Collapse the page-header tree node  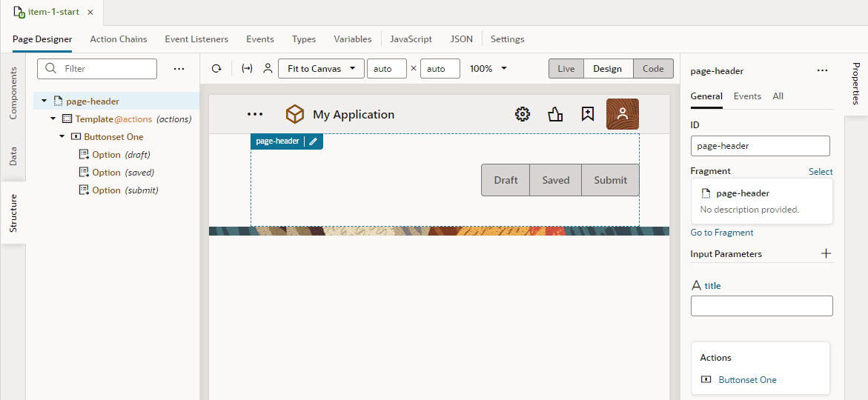pyautogui.click(x=44, y=101)
